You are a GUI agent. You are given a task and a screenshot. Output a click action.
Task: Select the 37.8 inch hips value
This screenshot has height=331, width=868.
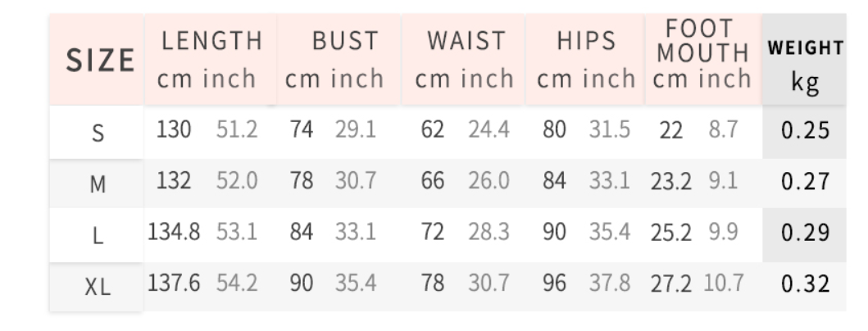click(x=609, y=284)
